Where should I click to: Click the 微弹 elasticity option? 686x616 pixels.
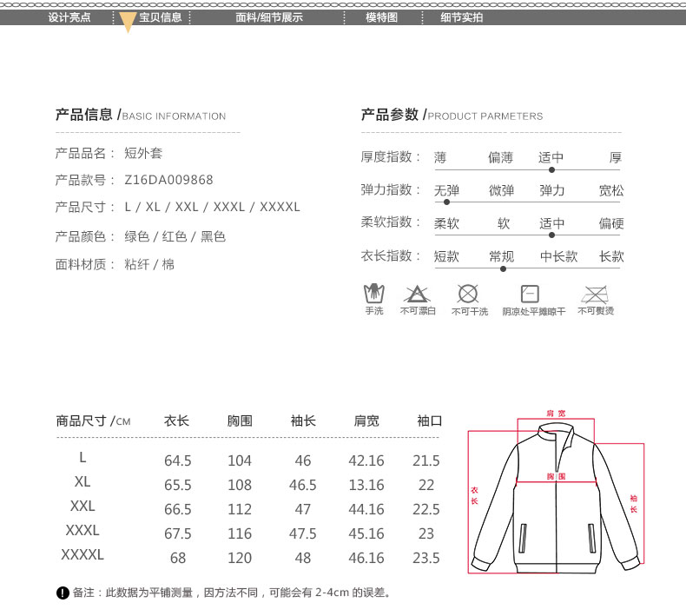tap(501, 190)
